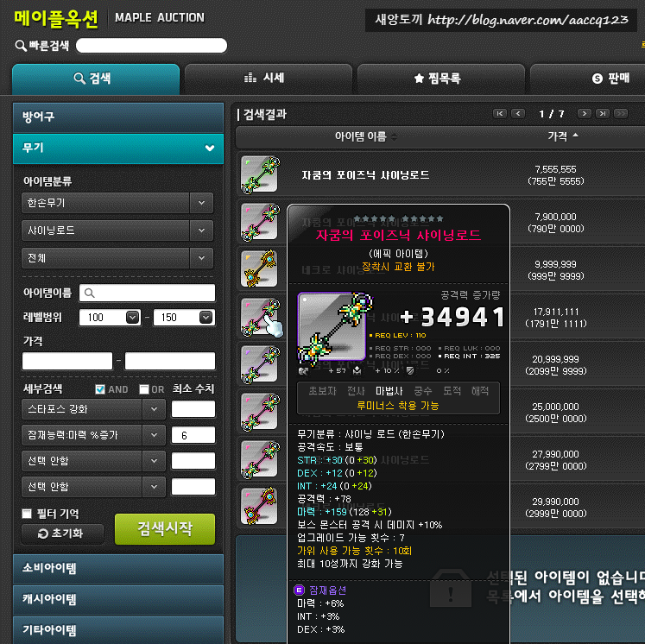Go to last results page

(x=603, y=113)
